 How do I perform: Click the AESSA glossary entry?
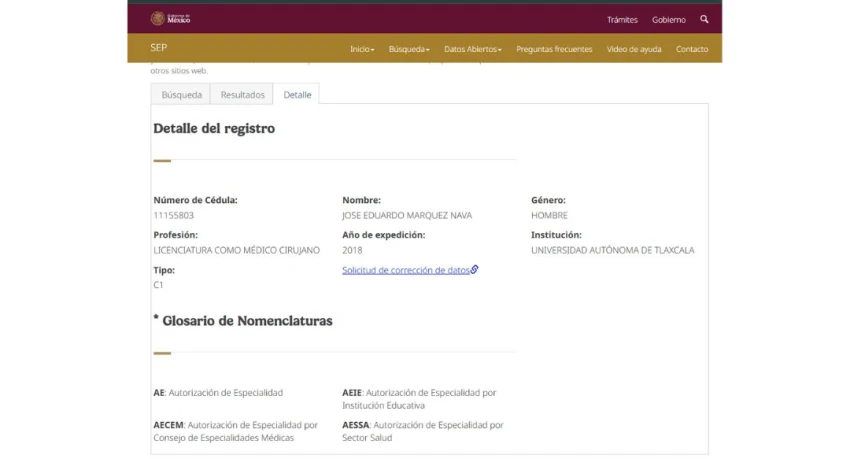[423, 431]
